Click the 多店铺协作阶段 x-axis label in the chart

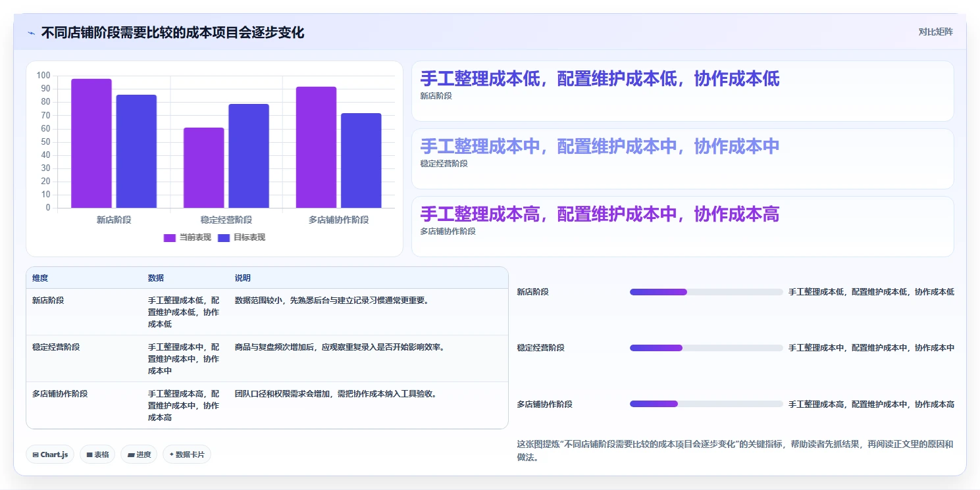pos(339,220)
